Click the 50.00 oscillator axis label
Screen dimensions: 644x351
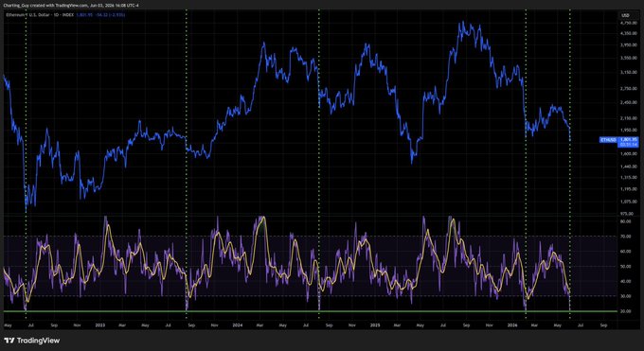pos(626,267)
